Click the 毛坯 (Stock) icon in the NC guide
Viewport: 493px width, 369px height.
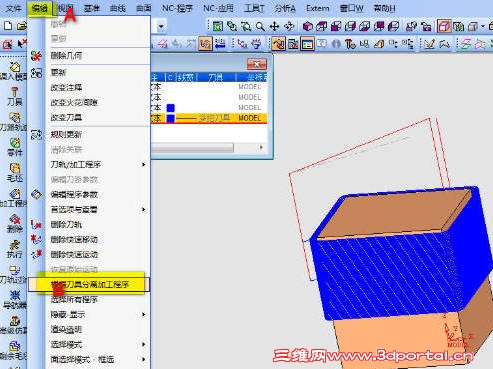14,173
